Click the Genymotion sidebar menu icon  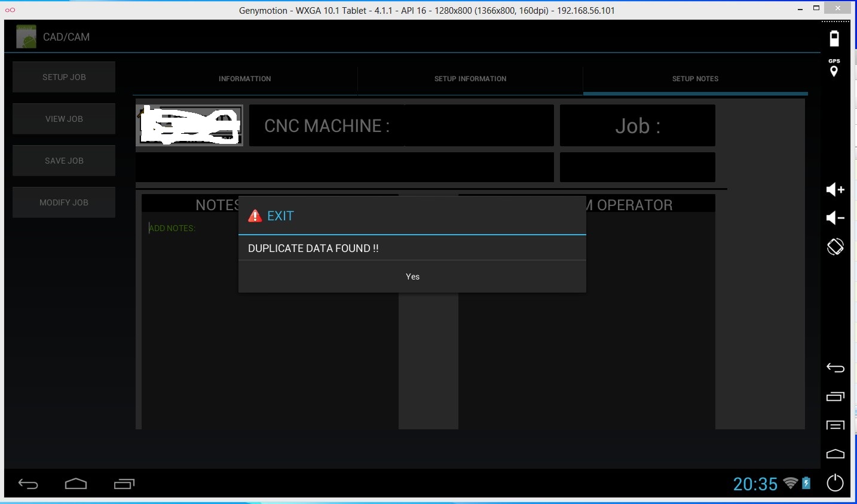[x=835, y=425]
